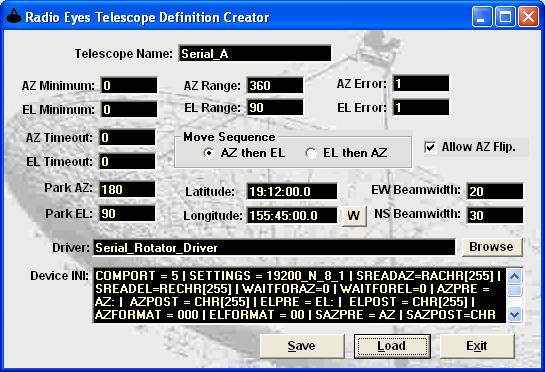Click the AZ Error input field
This screenshot has height=372, width=545.
tap(421, 83)
